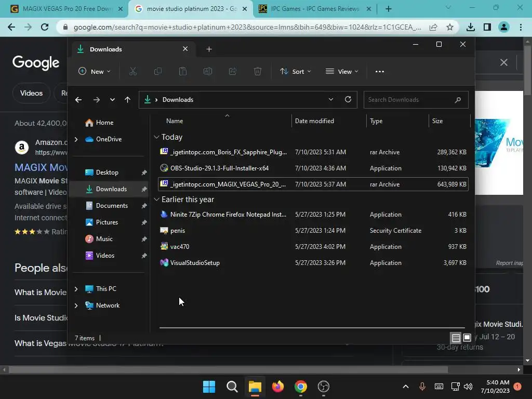The height and width of the screenshot is (399, 532).
Task: Open the View dropdown
Action: [342, 72]
